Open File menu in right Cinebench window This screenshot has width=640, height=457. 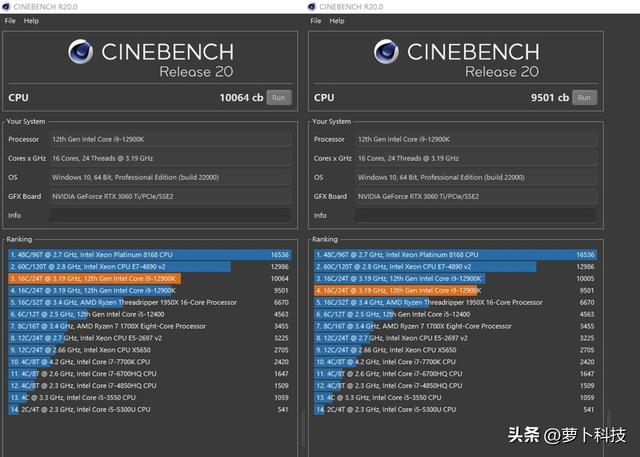pyautogui.click(x=316, y=21)
